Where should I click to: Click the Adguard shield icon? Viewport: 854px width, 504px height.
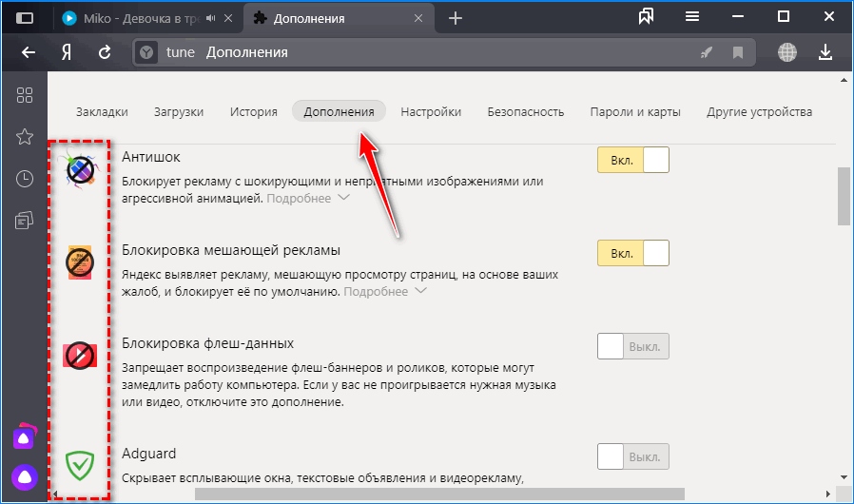point(80,465)
